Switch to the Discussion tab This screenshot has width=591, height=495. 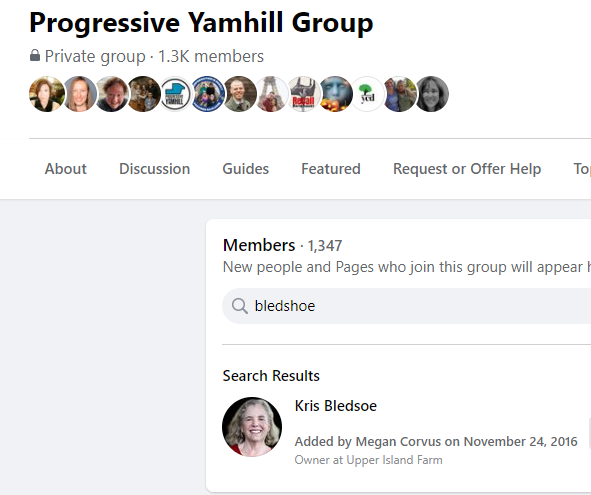[x=155, y=169]
